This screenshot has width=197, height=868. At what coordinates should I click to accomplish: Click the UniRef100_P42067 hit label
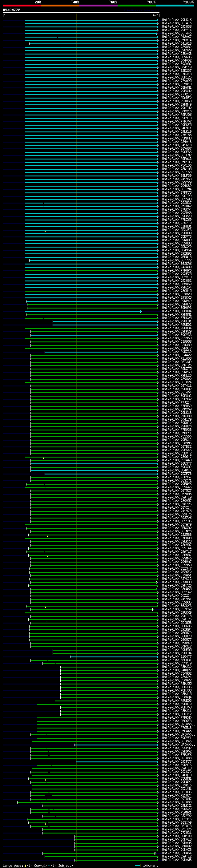(177, 37)
